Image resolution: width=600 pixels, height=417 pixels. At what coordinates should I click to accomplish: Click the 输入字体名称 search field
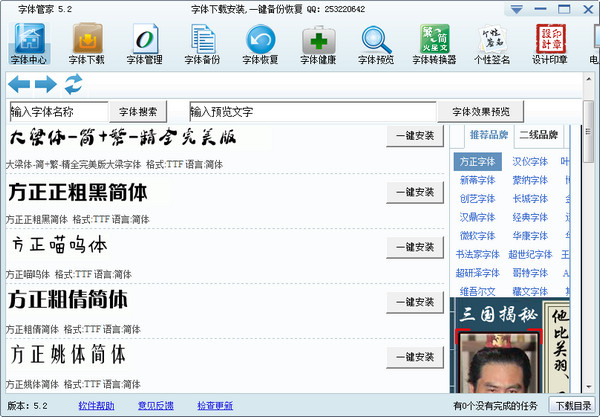(x=57, y=111)
